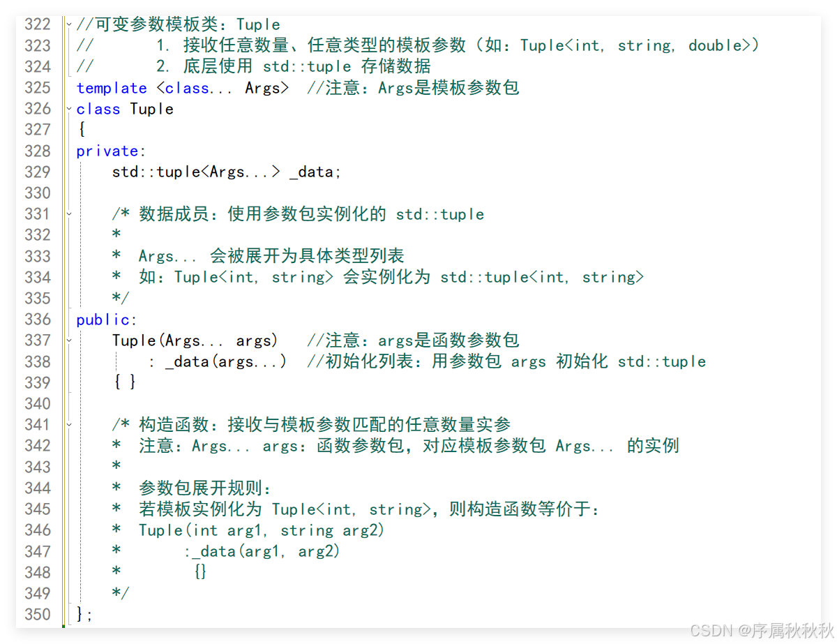Click the ': _data(args...)' initializer list
Screen dimensions: 837x644
pos(217,361)
